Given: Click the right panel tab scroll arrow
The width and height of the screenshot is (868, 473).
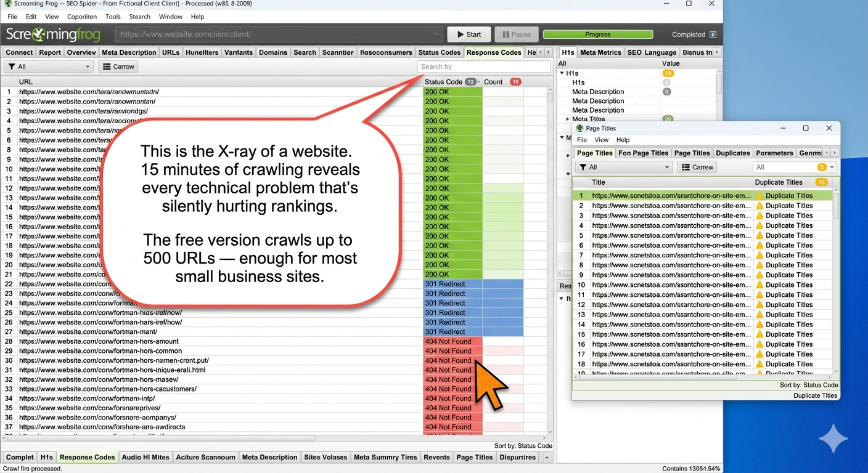Looking at the screenshot, I should click(x=716, y=52).
